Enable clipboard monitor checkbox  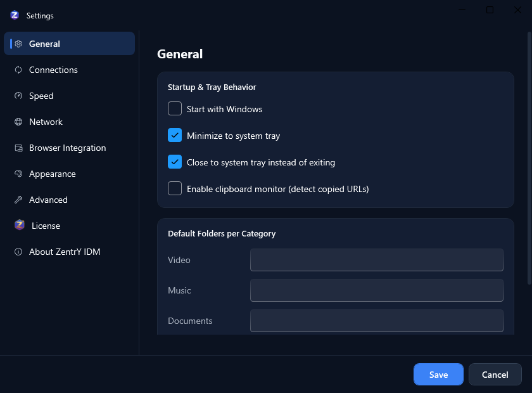[x=175, y=188]
